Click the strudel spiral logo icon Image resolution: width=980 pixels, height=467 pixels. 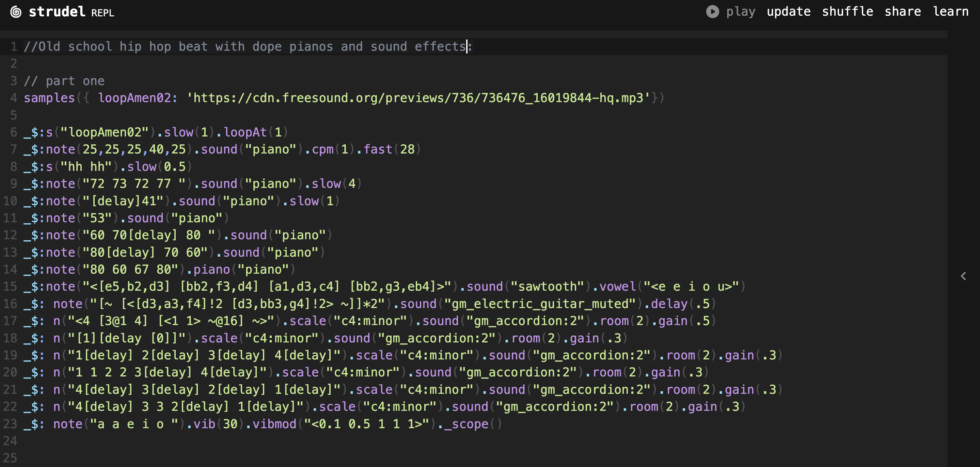click(x=16, y=12)
